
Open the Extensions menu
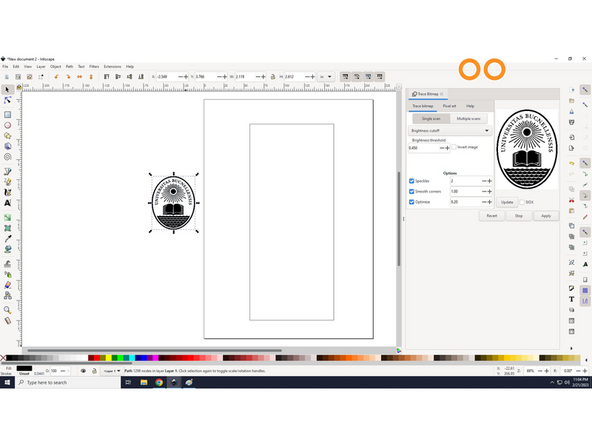point(113,66)
